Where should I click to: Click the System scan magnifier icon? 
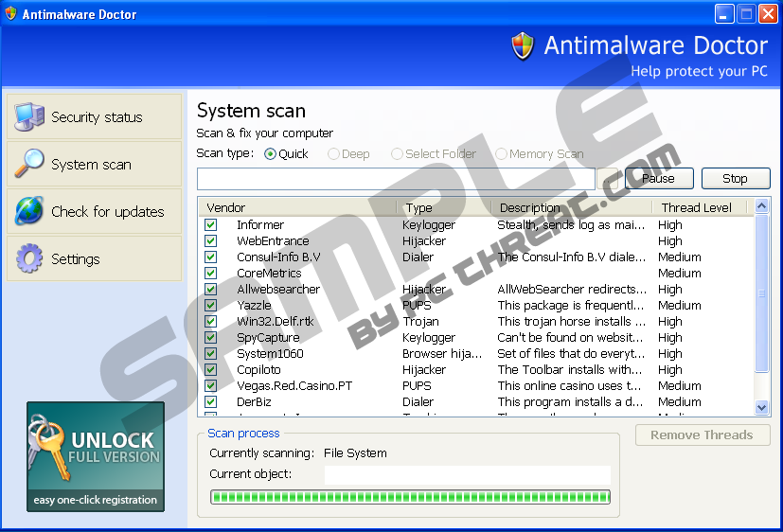[x=29, y=163]
